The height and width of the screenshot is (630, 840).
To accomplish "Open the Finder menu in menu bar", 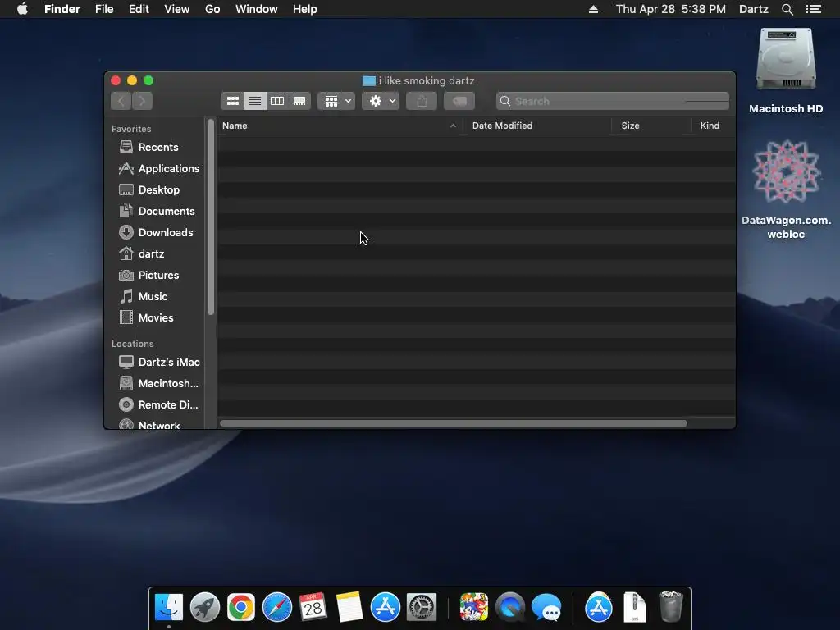I will click(x=62, y=9).
